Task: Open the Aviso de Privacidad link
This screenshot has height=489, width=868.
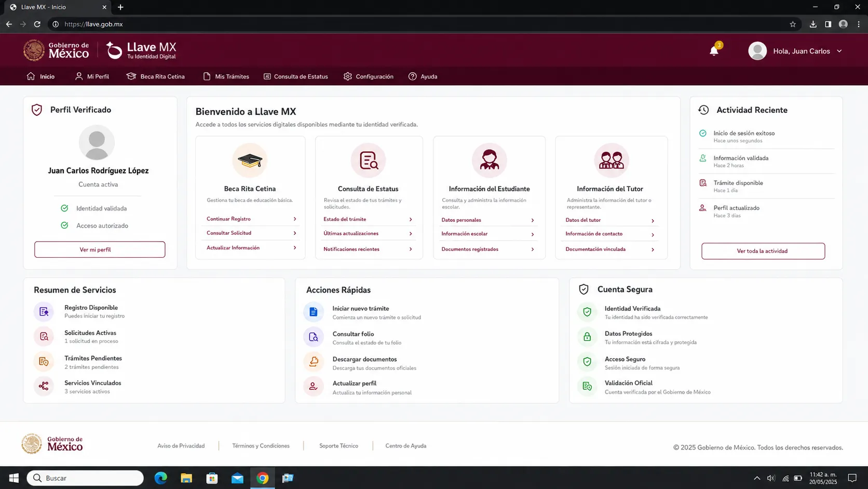Action: click(x=181, y=446)
